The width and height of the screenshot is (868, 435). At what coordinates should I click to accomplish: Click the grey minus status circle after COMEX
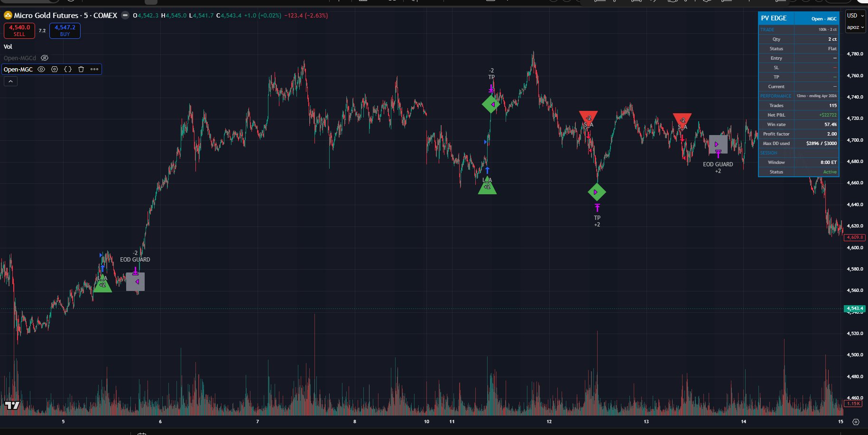point(125,16)
